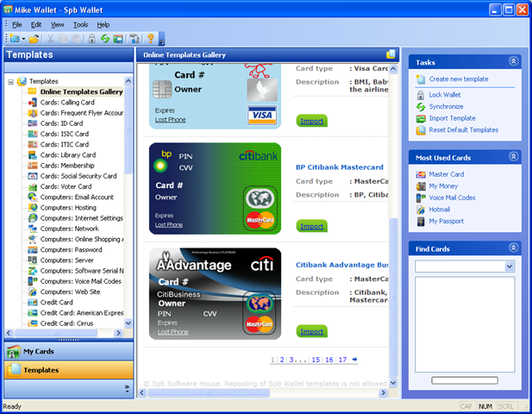The height and width of the screenshot is (414, 532).
Task: Open the Tools menu
Action: click(x=80, y=25)
